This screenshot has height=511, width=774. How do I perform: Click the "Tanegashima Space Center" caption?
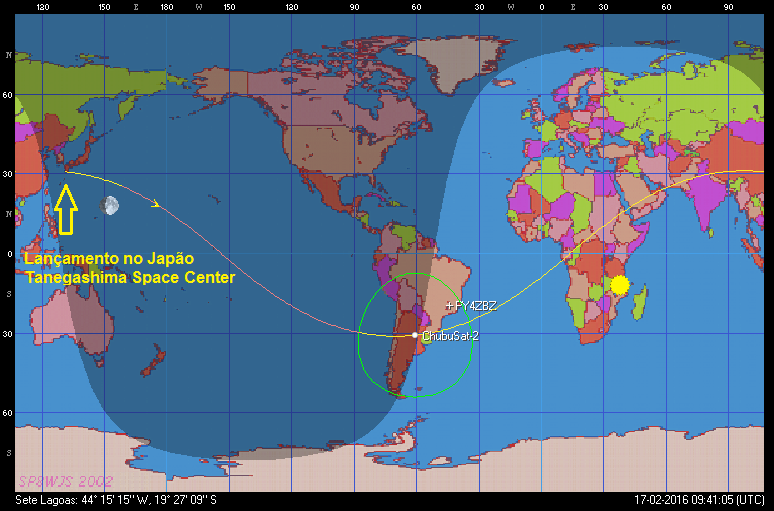tap(130, 277)
